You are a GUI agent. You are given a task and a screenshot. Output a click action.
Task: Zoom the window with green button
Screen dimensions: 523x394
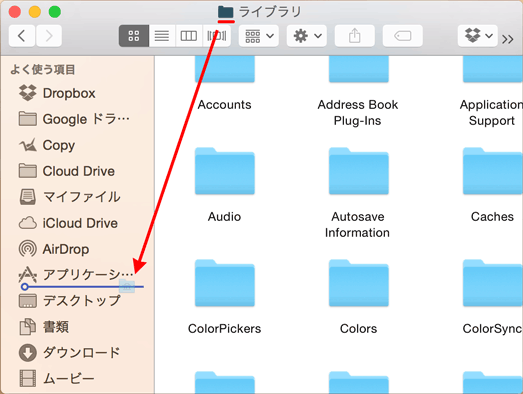55,12
